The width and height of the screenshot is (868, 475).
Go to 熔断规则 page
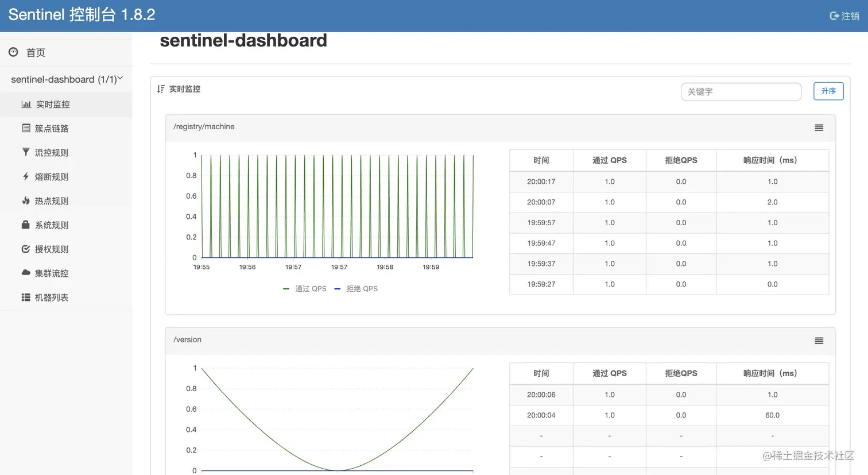66,176
